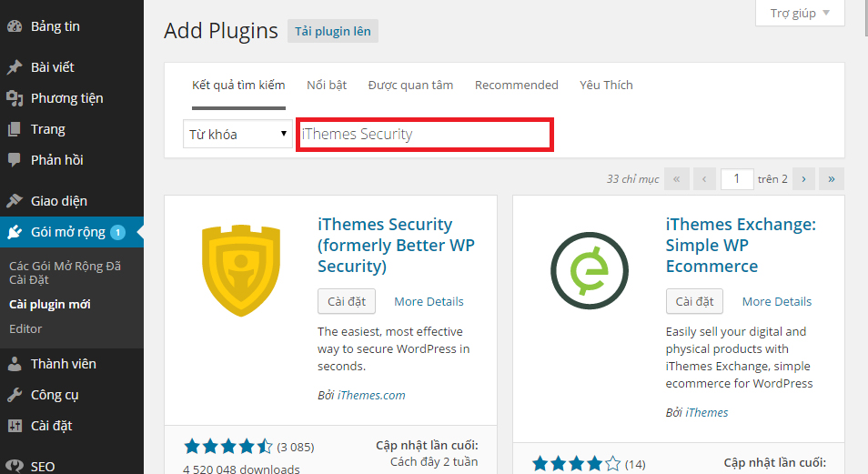Open iThemes Exchange: Simple WP Ecommerce title
The height and width of the screenshot is (474, 868).
pos(741,245)
